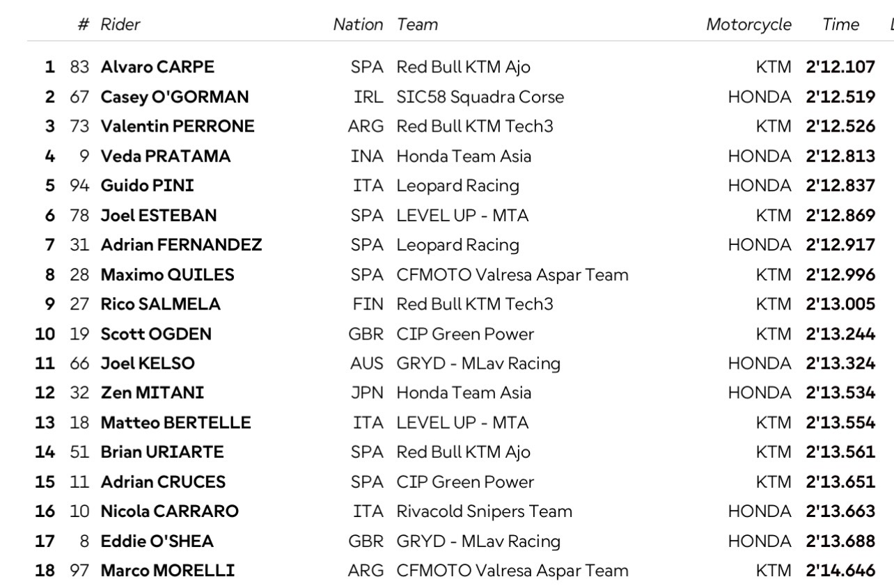
Task: Click the 2'14.646 lap time
Action: coord(840,571)
